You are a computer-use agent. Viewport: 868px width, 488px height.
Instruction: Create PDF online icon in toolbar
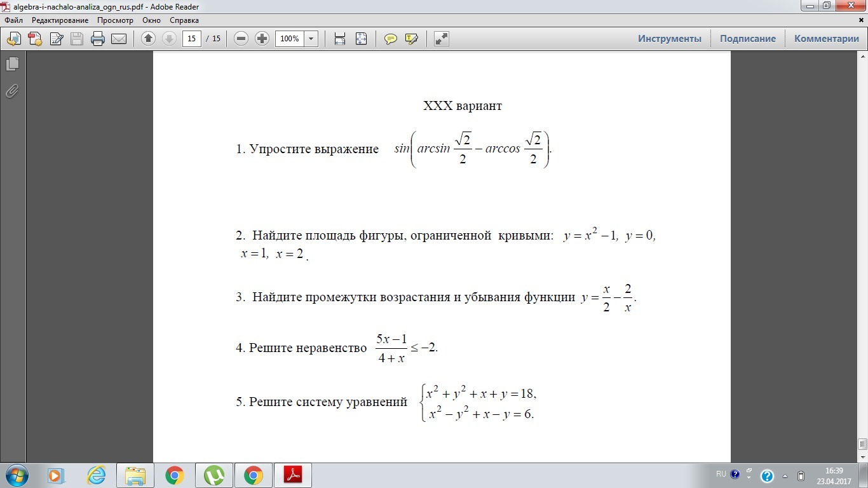pos(35,39)
